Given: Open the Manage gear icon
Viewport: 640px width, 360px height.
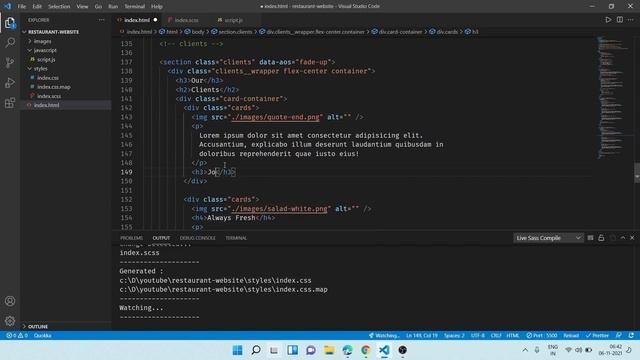Looking at the screenshot, I should (x=10, y=321).
